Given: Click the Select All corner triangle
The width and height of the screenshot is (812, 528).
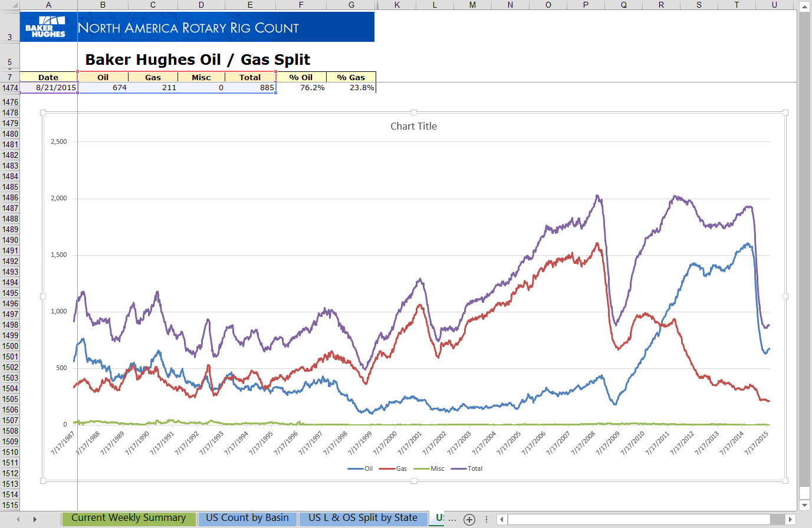Looking at the screenshot, I should pos(10,5).
